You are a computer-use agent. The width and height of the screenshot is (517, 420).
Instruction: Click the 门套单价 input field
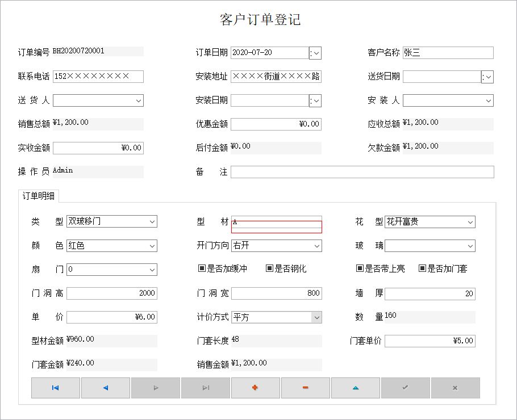tap(430, 341)
